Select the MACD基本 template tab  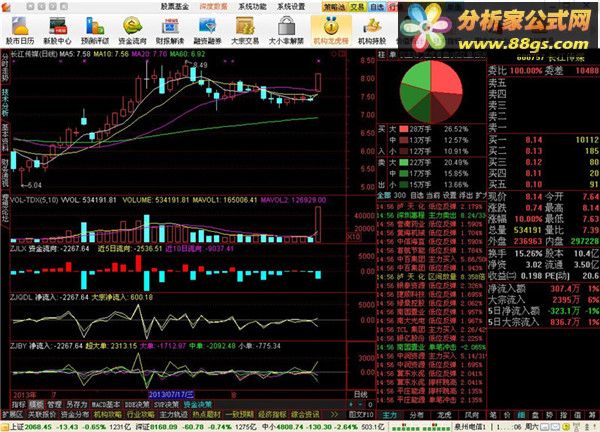pyautogui.click(x=106, y=404)
